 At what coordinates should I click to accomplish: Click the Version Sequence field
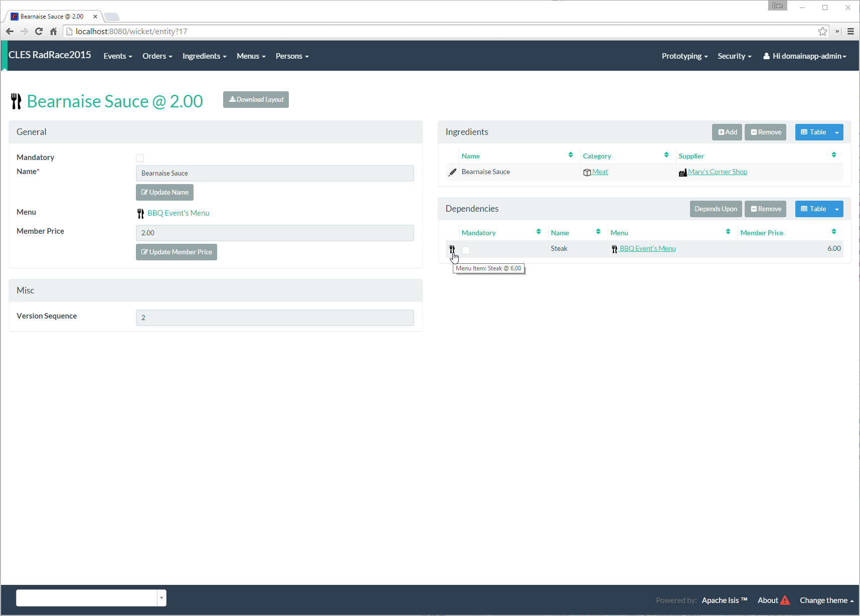(275, 318)
